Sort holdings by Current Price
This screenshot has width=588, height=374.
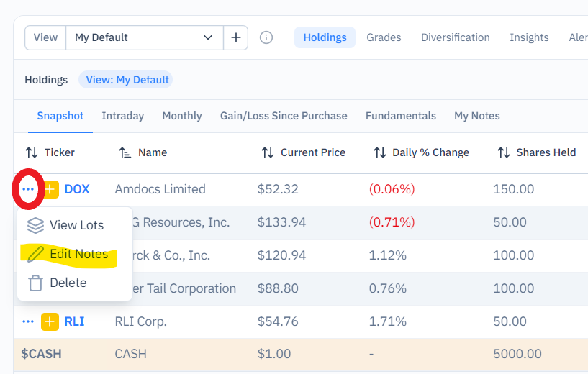point(268,152)
